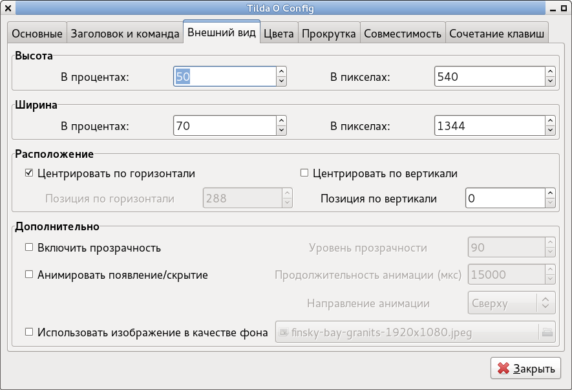Click red X icon on Закрыть button
Screen dimensions: 572x390
coord(503,368)
